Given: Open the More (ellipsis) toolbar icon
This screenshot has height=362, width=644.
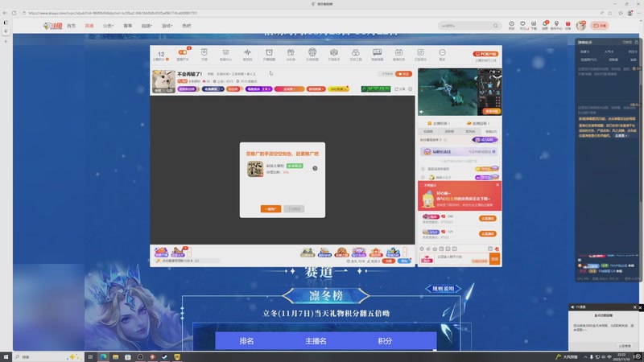Looking at the screenshot, I should 442,52.
